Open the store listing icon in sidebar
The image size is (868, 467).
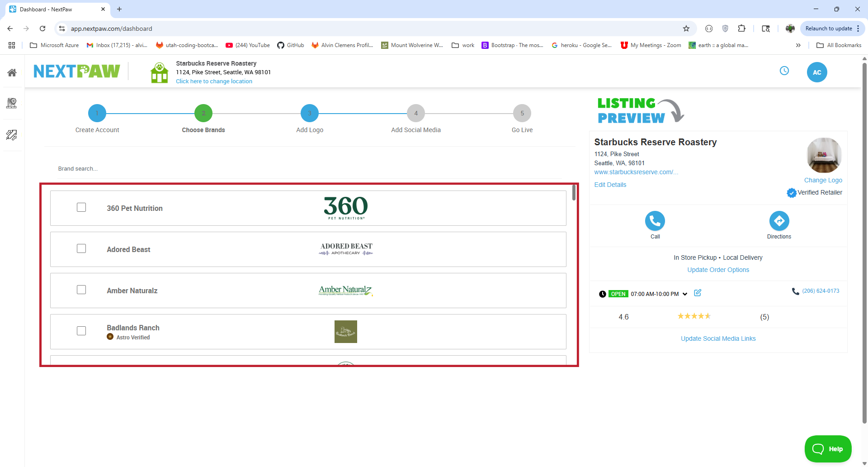pyautogui.click(x=12, y=103)
